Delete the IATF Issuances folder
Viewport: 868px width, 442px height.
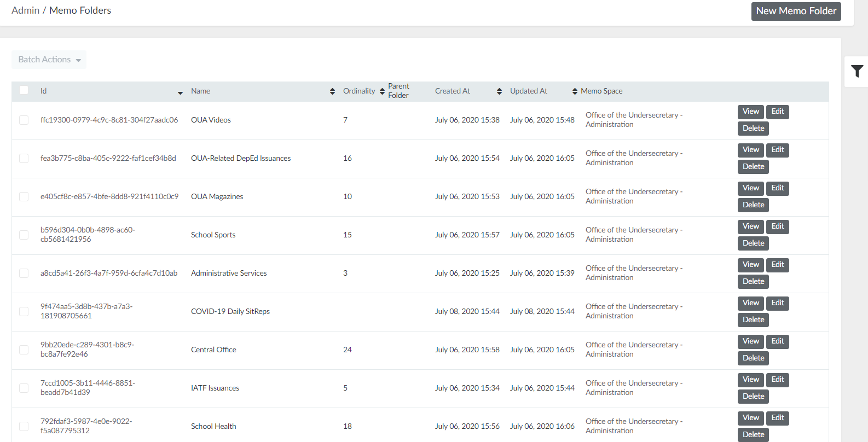753,397
